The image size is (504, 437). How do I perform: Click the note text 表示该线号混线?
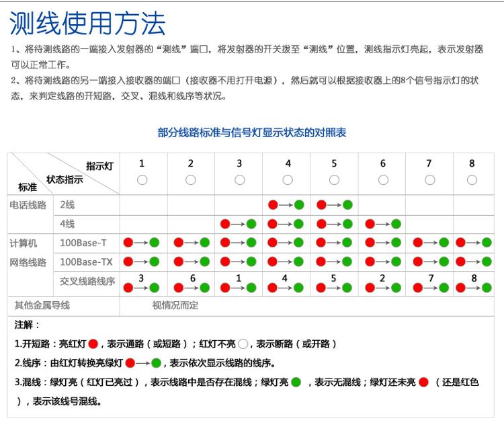[67, 401]
